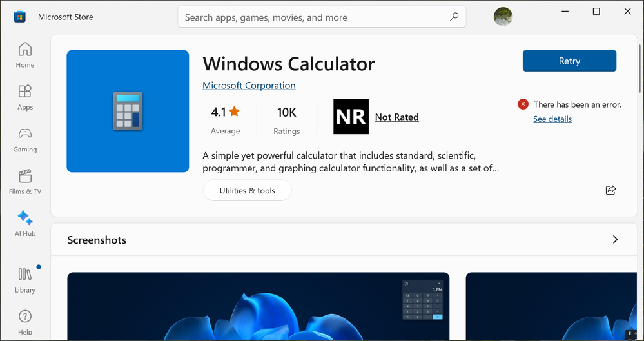Click the app description beginning 'A simple yet powerful'
644x341 pixels.
[351, 162]
